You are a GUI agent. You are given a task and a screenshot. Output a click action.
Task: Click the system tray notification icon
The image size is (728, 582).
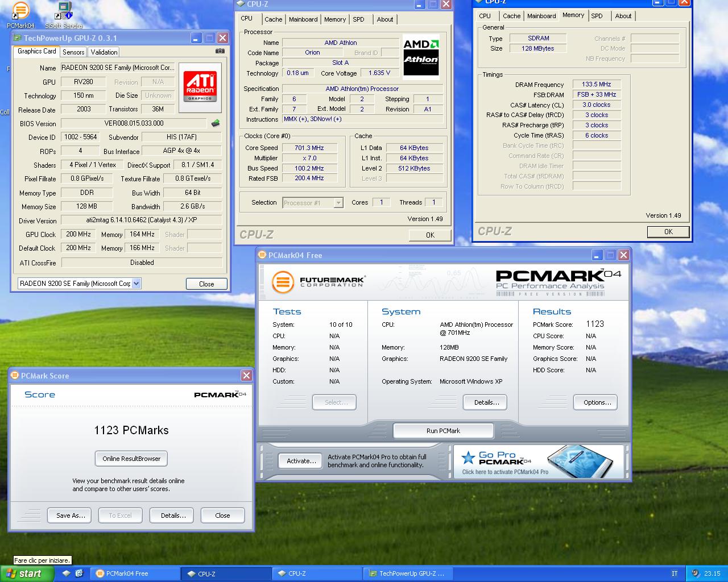[696, 573]
